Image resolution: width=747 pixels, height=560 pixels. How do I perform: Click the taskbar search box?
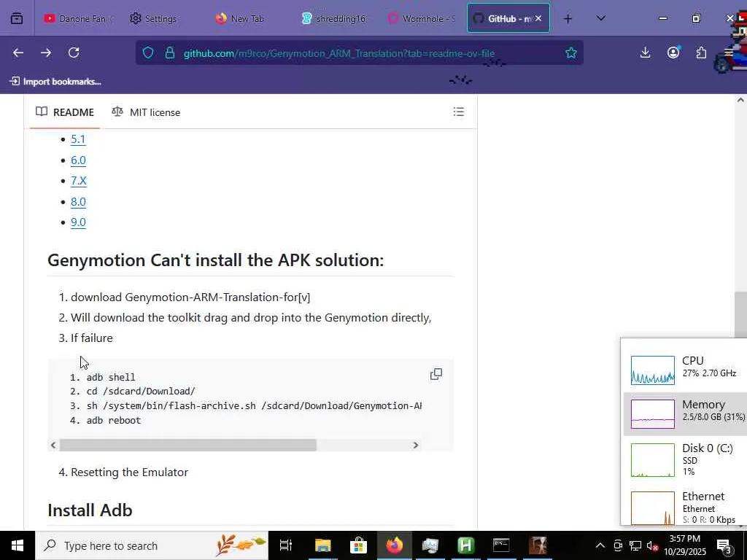point(152,545)
